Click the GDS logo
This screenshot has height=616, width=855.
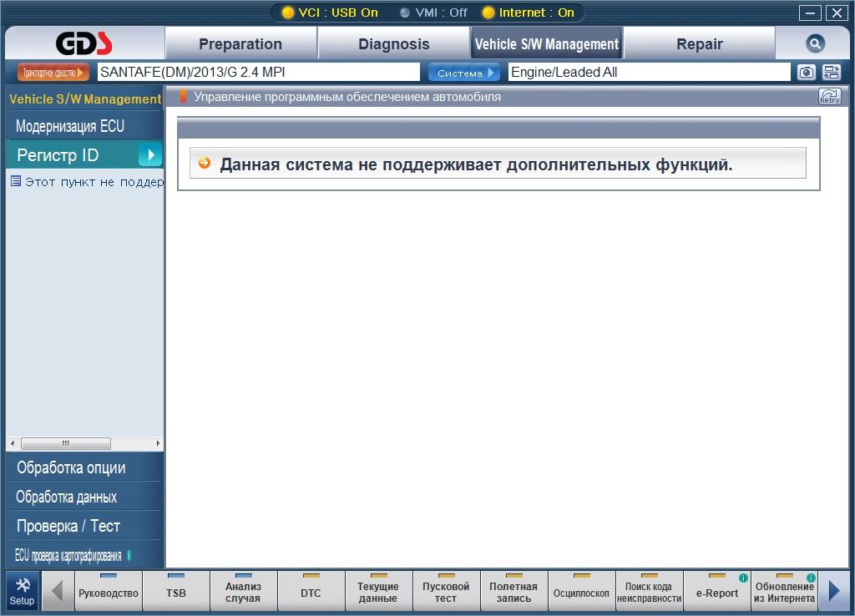84,44
